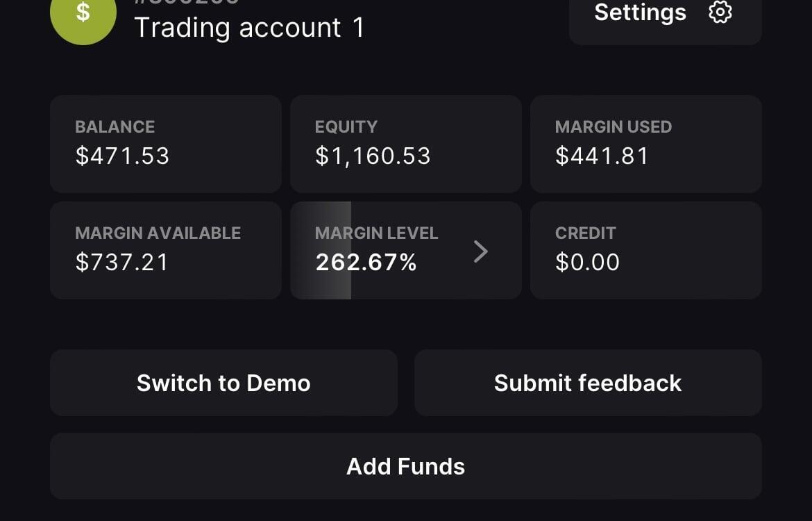Viewport: 812px width, 521px height.
Task: Click the 262.67% margin level value
Action: (x=366, y=263)
